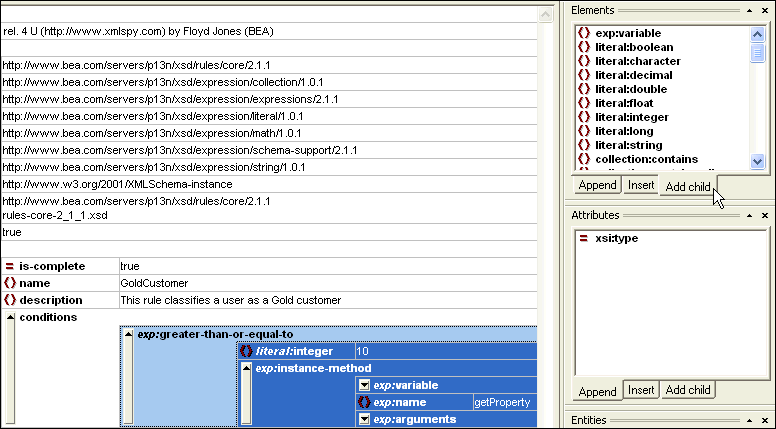Click the GoldCustomer name value cell
Viewport: 776px width, 429px height.
click(x=328, y=283)
